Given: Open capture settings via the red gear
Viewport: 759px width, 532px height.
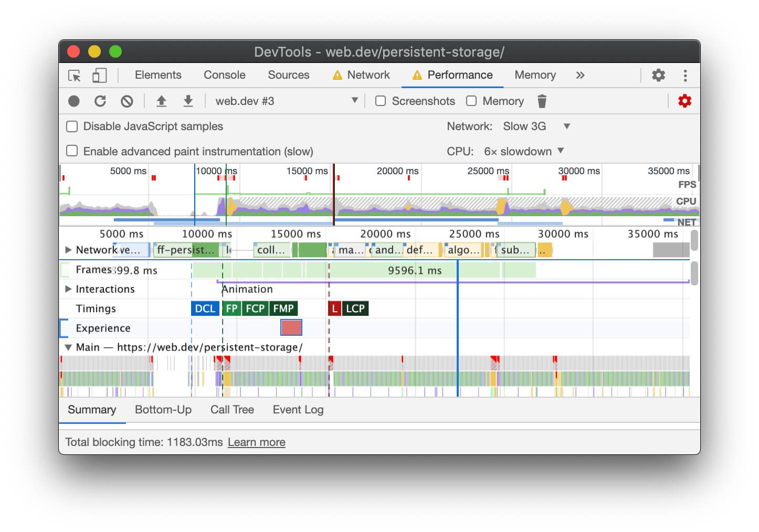Looking at the screenshot, I should pos(685,101).
